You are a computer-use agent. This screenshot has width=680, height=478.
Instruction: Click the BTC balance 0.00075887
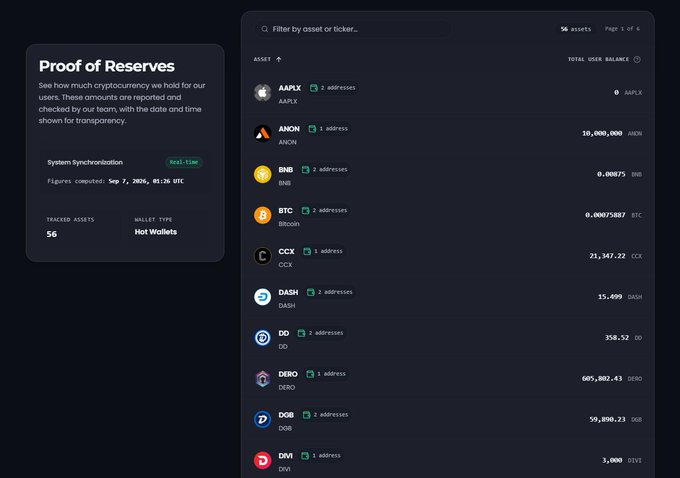tap(605, 215)
